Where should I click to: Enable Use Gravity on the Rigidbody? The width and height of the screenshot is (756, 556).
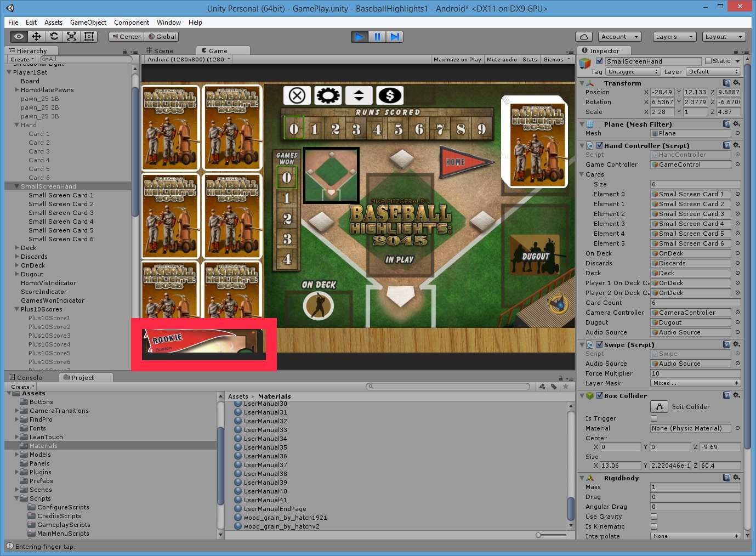click(653, 517)
